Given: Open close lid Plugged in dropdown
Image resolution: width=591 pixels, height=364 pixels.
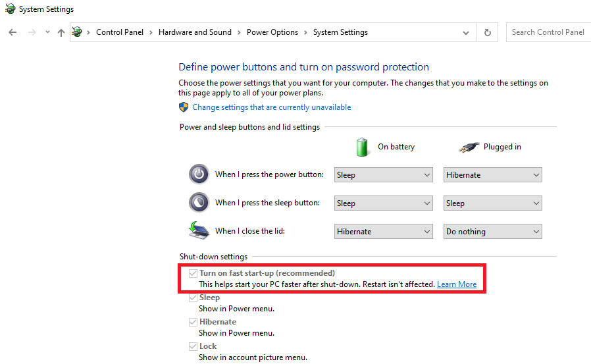Looking at the screenshot, I should click(492, 232).
